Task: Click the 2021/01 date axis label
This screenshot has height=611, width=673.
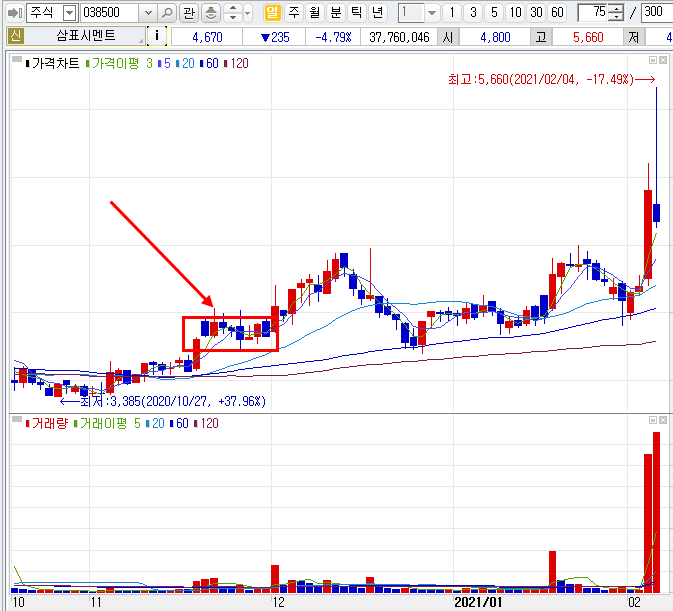Action: pos(478,602)
